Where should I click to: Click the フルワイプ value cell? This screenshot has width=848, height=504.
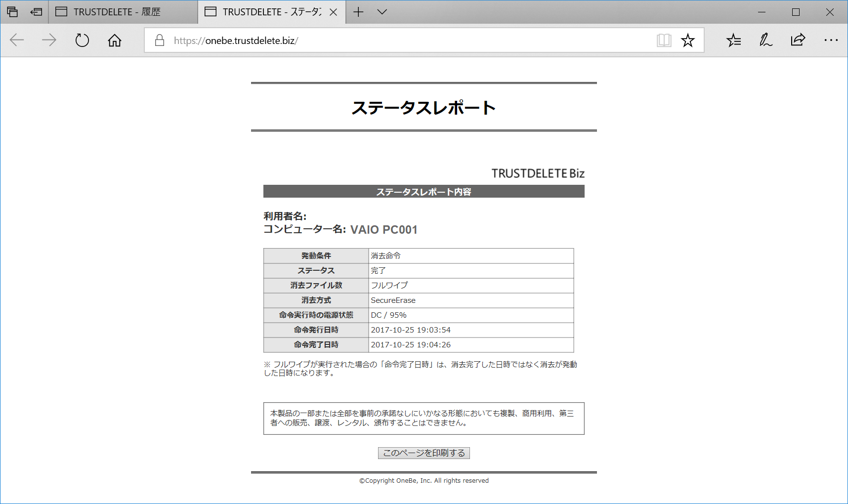[x=471, y=286]
